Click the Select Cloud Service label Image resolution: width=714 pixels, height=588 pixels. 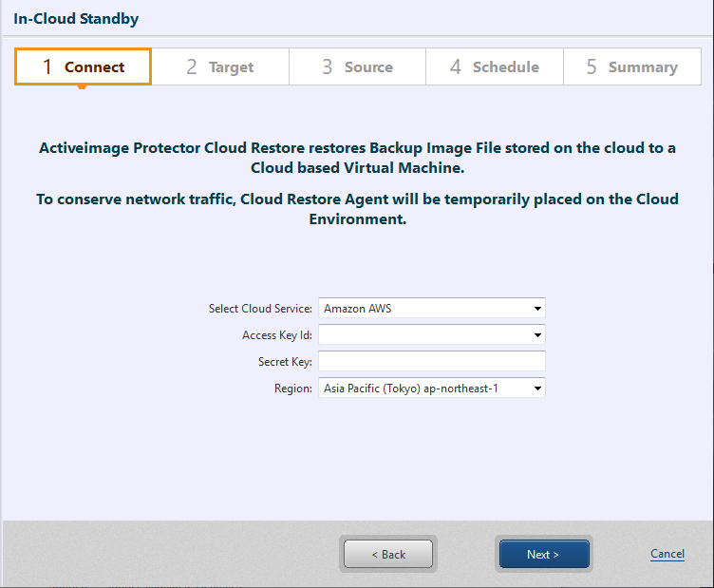click(260, 309)
